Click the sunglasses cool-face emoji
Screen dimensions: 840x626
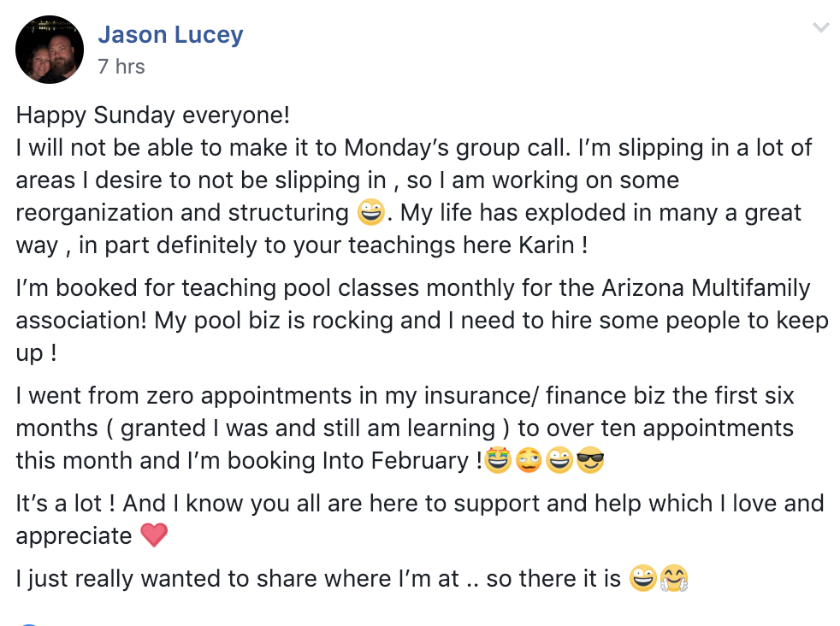click(x=590, y=461)
